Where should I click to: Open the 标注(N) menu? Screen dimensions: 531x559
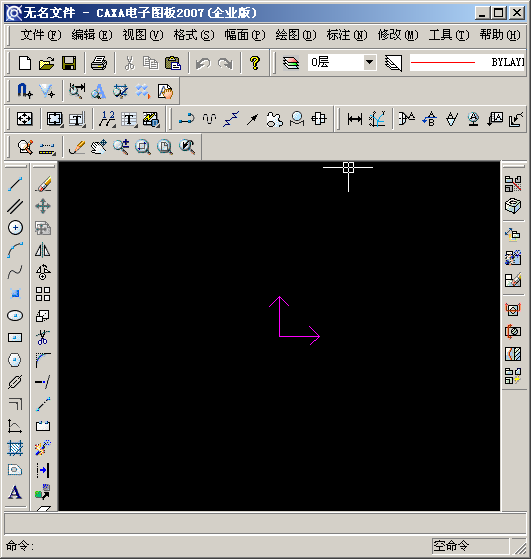[x=347, y=35]
